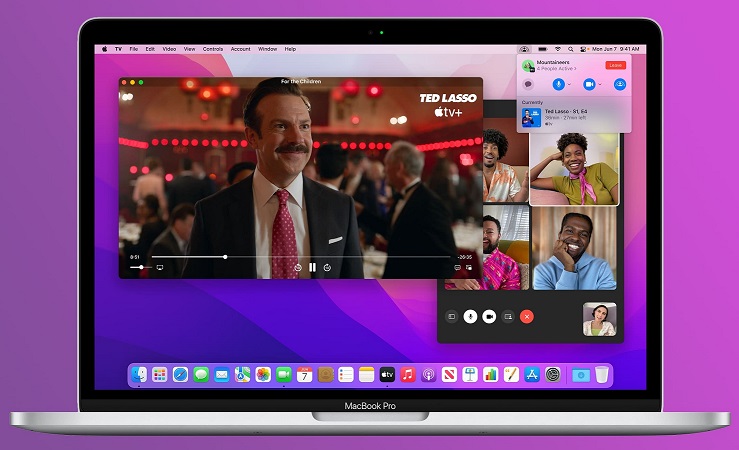Open the Help menu
Viewport: 739px width, 450px height.
tap(290, 49)
